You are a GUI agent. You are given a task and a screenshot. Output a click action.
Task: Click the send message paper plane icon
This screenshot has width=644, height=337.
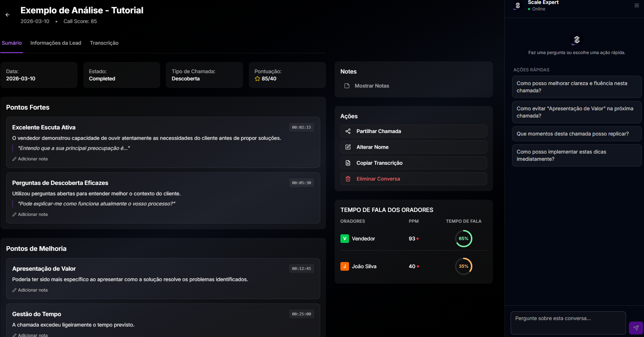[636, 328]
